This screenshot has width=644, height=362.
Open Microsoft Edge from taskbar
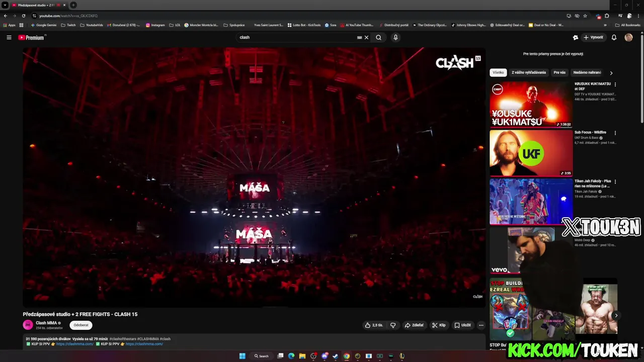tap(291, 356)
